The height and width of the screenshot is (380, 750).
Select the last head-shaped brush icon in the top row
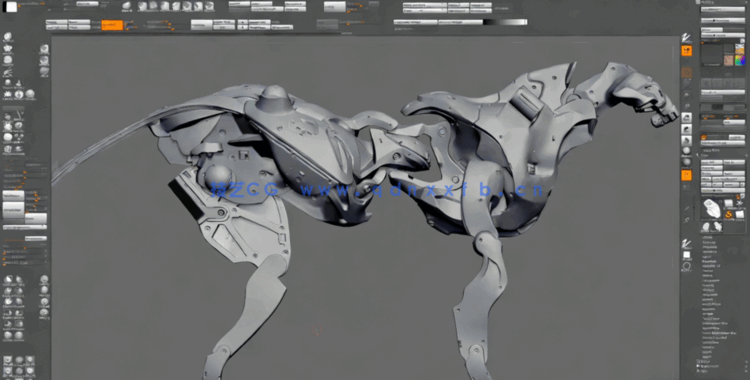coord(209,6)
